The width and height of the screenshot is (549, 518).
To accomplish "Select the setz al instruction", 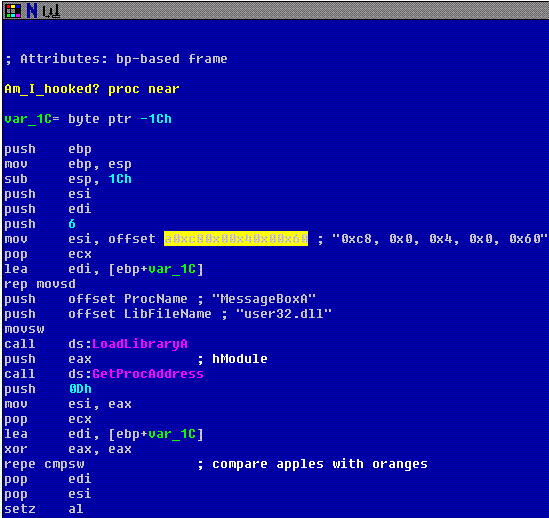I will (44, 509).
